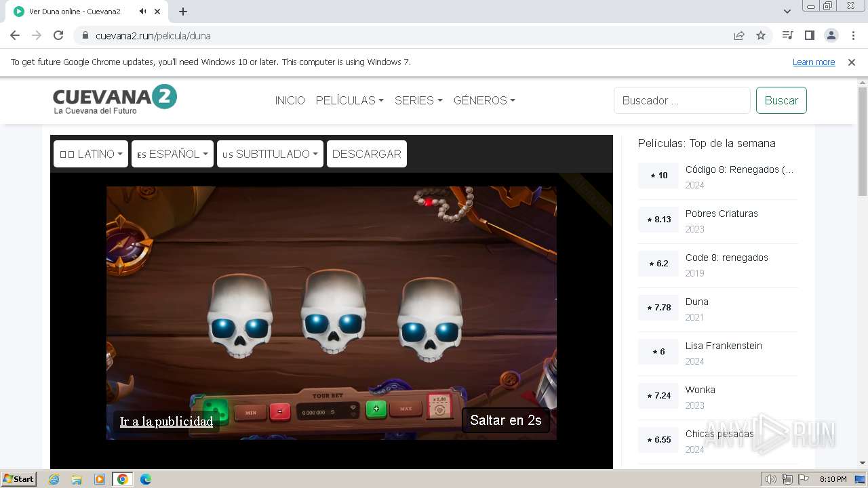Mute the tab audio speaker icon
This screenshot has height=488, width=868.
pyautogui.click(x=142, y=12)
